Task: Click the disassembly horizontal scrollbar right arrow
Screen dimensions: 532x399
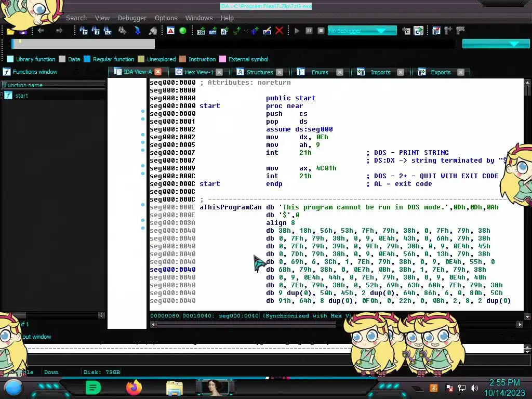Action: click(x=520, y=324)
